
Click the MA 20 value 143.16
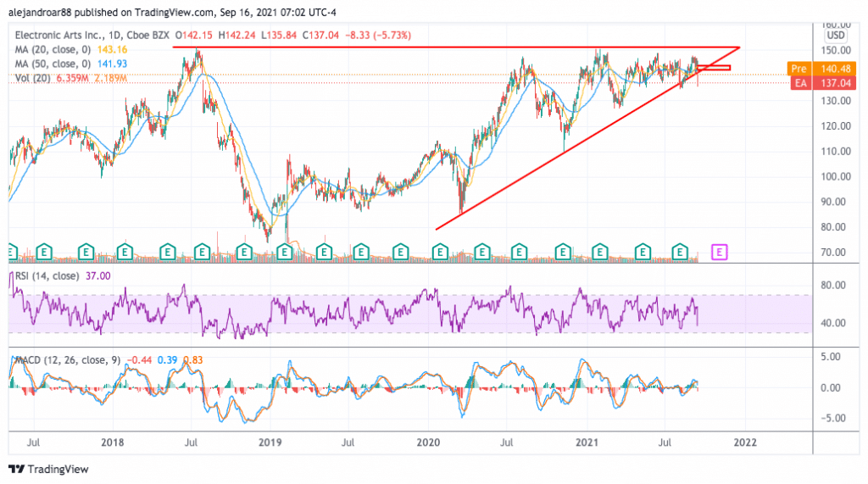pos(113,49)
